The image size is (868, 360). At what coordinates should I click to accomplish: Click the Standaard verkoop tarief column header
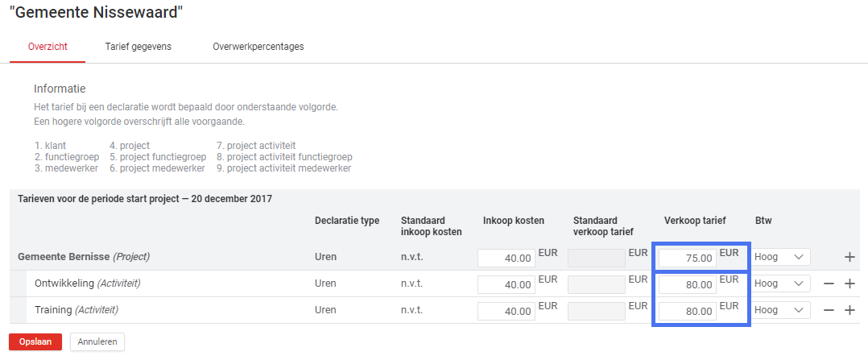[x=603, y=226]
